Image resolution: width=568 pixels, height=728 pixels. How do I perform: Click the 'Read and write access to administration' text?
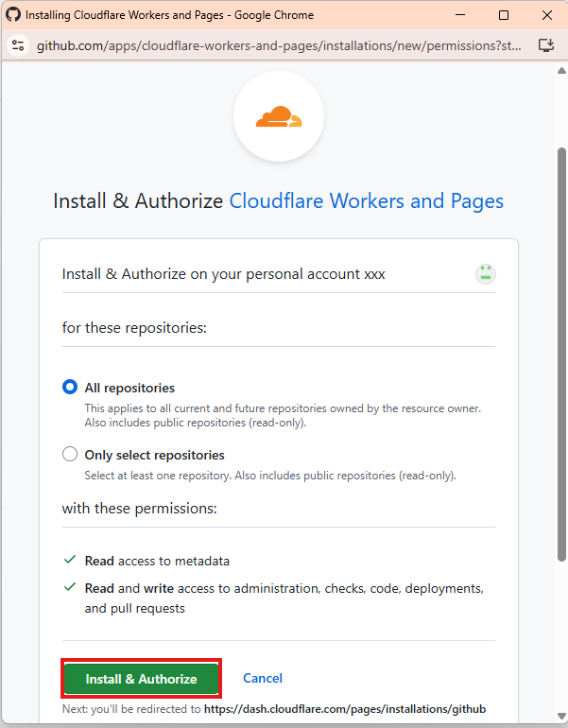click(x=284, y=598)
